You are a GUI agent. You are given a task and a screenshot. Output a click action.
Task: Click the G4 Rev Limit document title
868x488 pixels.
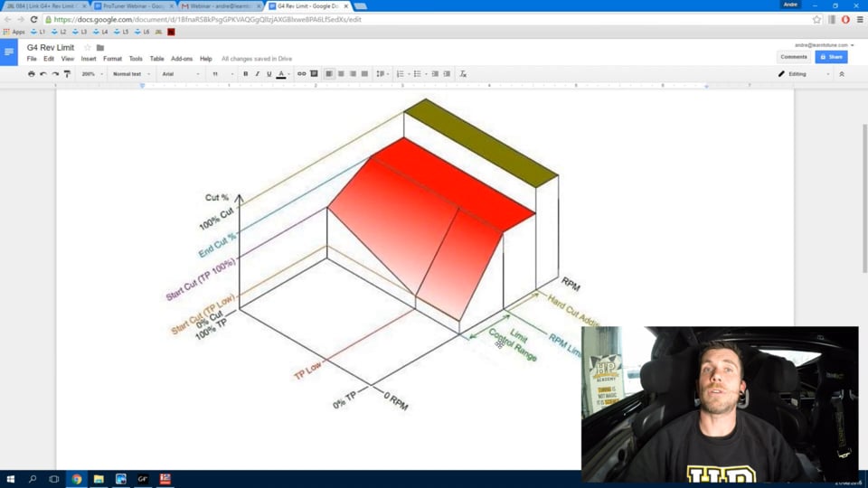tap(51, 48)
